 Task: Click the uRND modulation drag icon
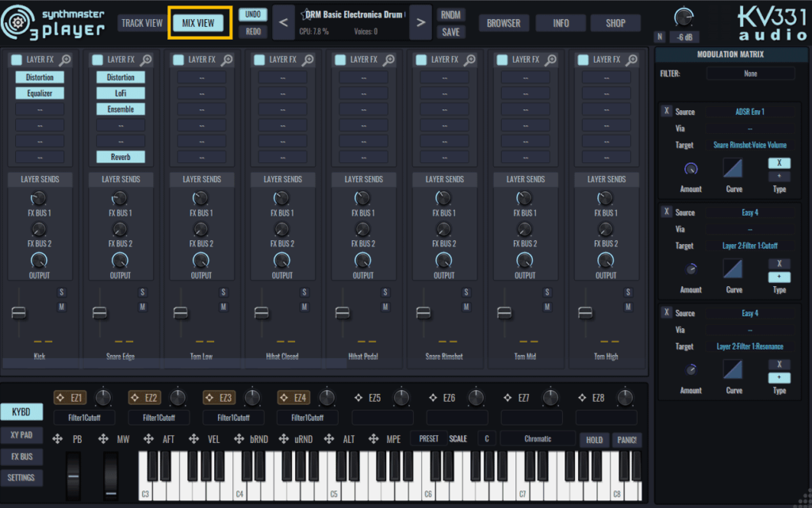[284, 439]
